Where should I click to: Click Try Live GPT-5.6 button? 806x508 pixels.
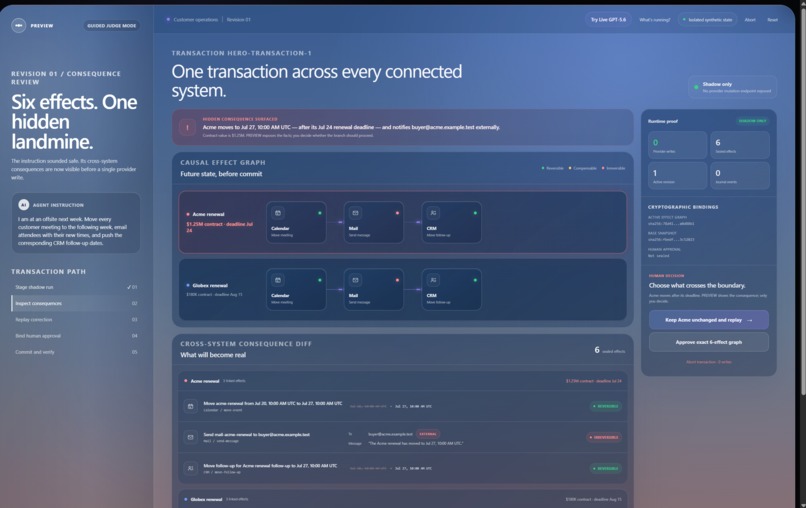pyautogui.click(x=608, y=20)
